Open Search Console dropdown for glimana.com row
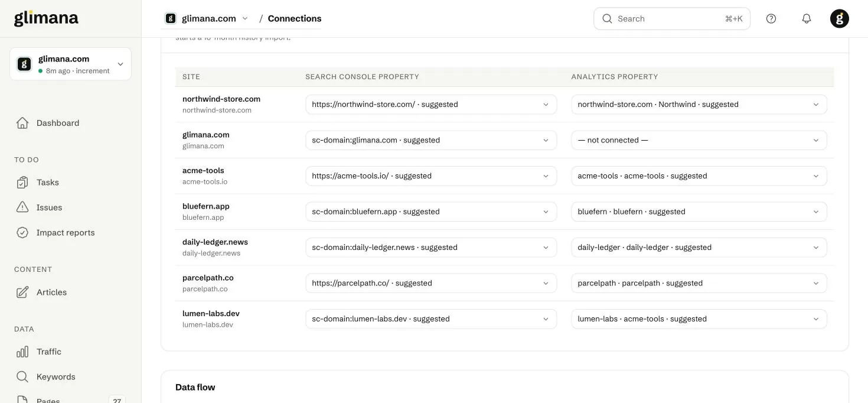The image size is (868, 403). tap(431, 140)
